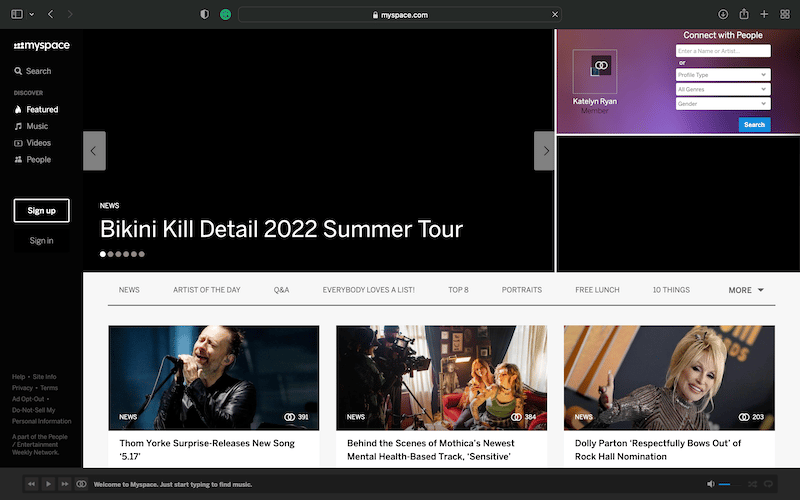
Task: Open Dolly Parton Respectfully Bows Out headline
Action: [x=658, y=449]
